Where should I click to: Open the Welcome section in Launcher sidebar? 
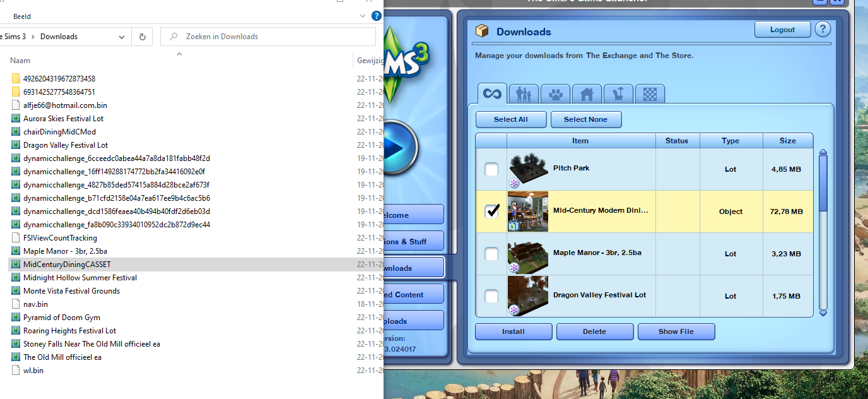414,215
